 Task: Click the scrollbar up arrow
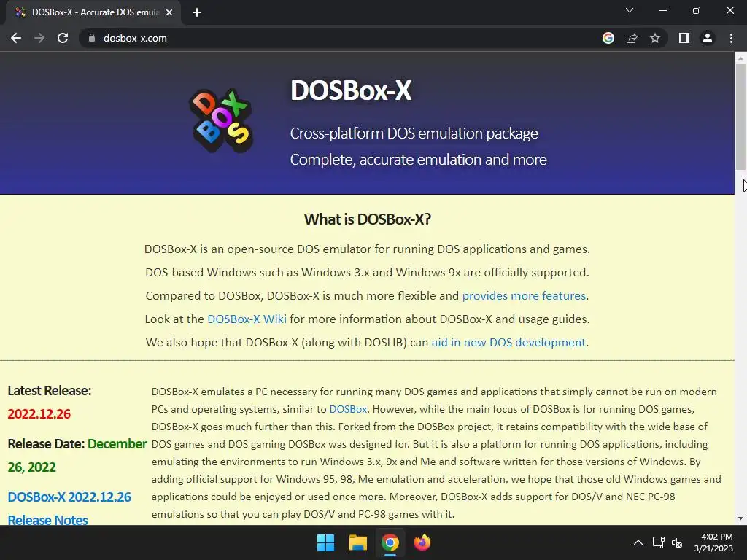(740, 58)
